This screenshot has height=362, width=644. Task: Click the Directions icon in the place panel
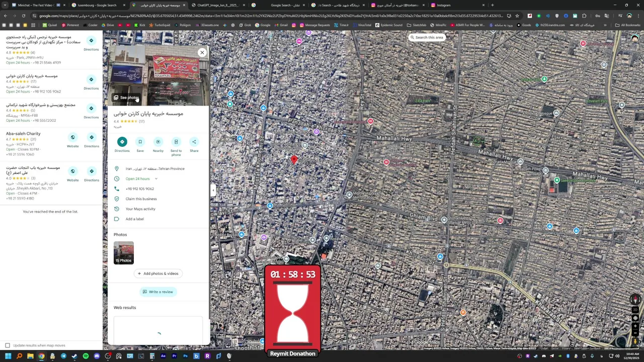pos(122,142)
